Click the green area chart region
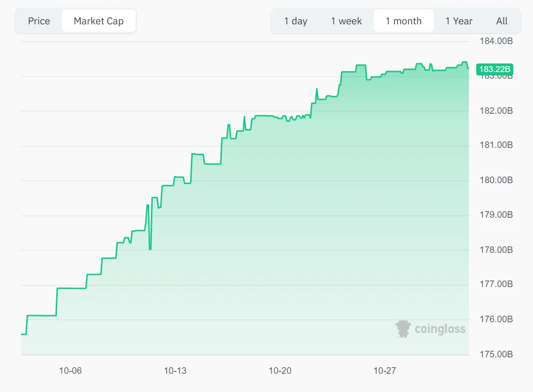This screenshot has width=533, height=392. click(281, 234)
